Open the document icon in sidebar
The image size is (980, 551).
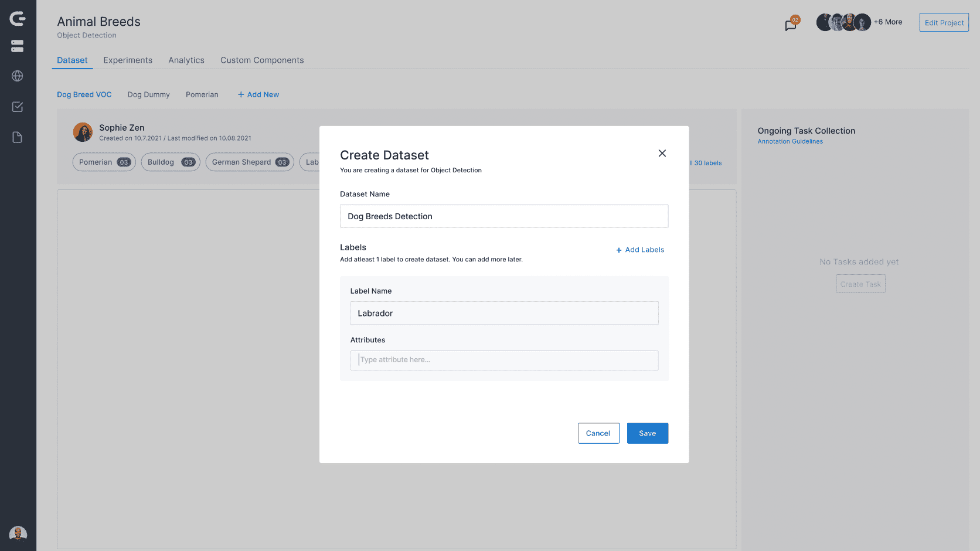tap(18, 138)
